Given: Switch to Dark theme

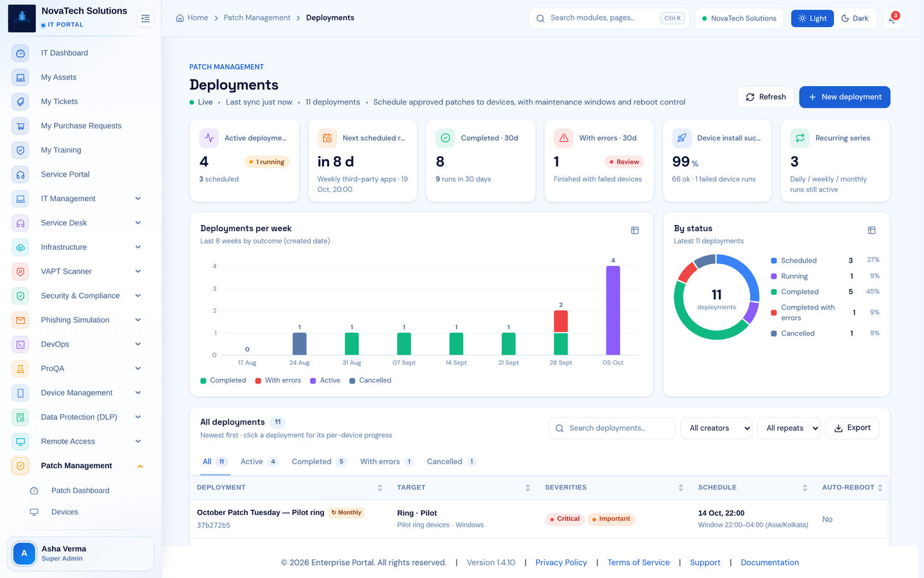Looking at the screenshot, I should pyautogui.click(x=855, y=19).
